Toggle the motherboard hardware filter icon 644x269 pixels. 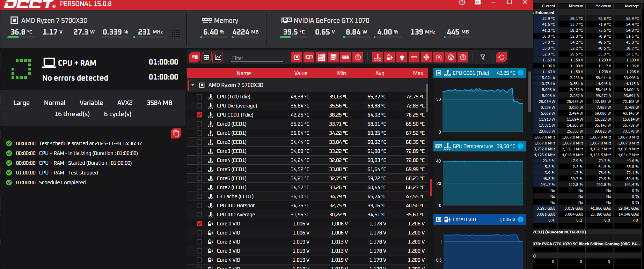click(x=321, y=57)
